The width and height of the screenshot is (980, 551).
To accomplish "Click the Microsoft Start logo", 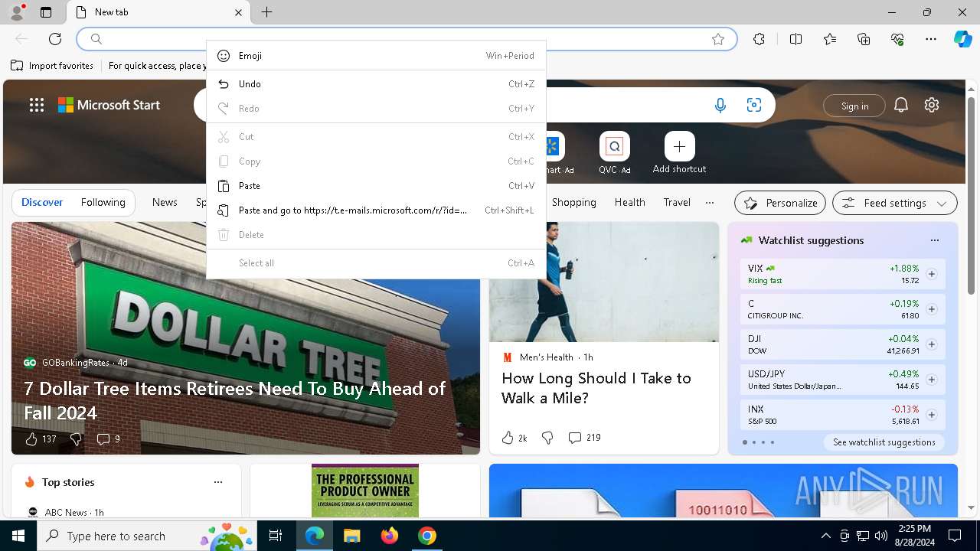I will click(109, 105).
